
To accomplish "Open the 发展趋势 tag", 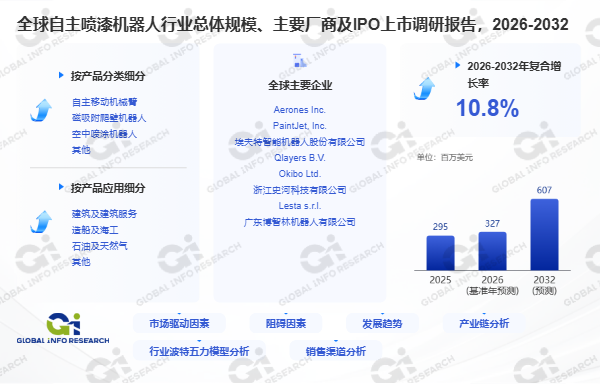I will (x=382, y=324).
